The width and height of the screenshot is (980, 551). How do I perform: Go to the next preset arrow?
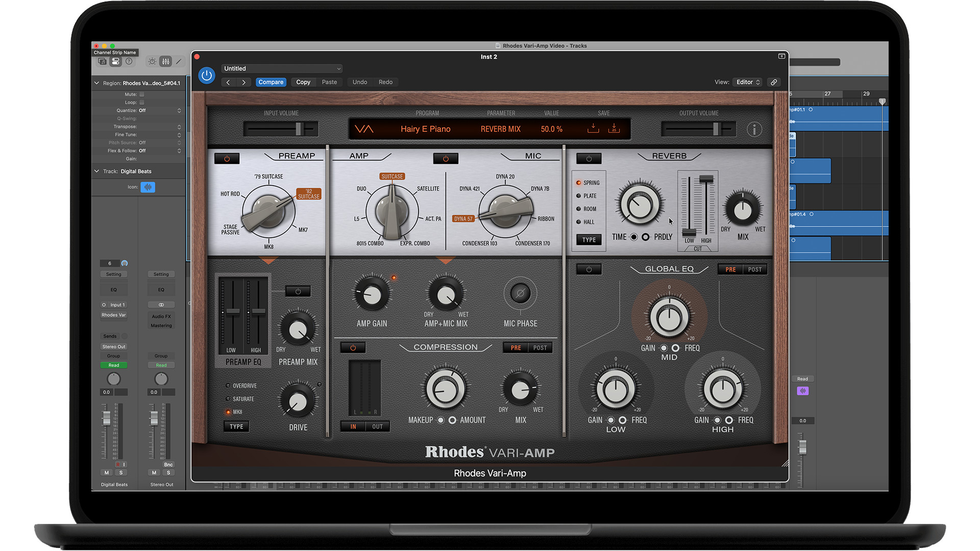[244, 82]
